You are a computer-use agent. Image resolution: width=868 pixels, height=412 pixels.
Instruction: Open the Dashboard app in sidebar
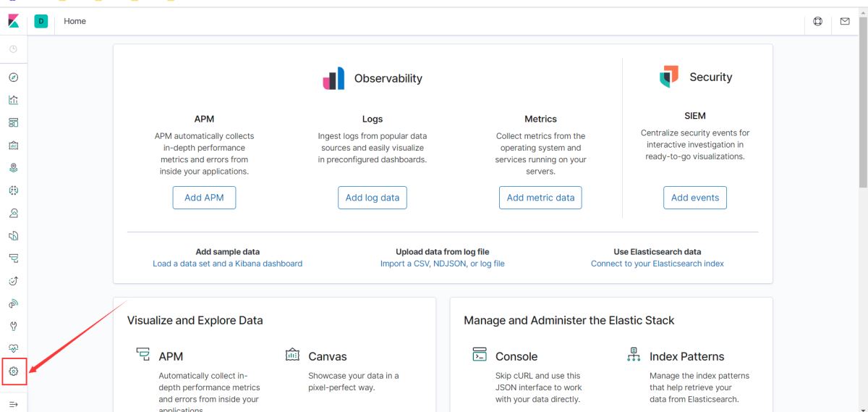[x=13, y=122]
